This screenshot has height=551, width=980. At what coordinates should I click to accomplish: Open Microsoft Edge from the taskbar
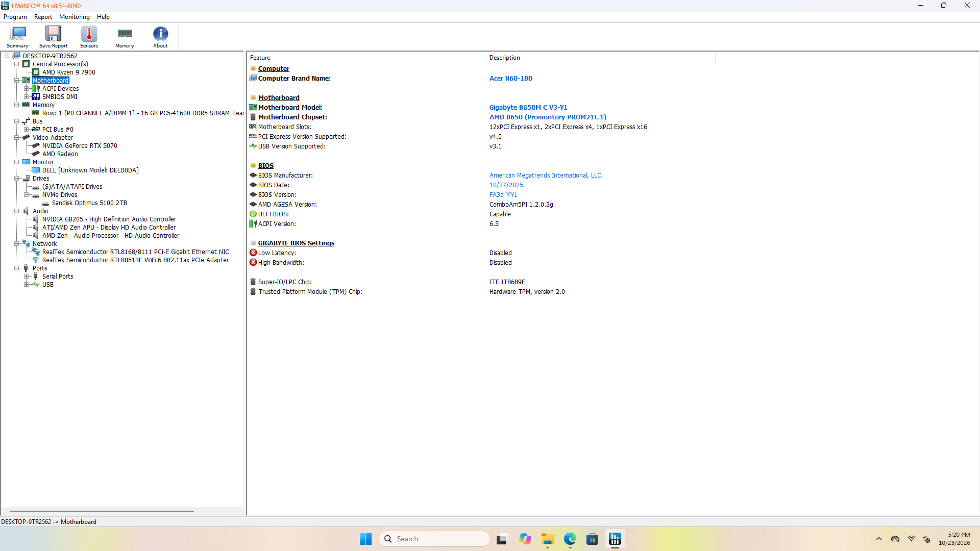pos(570,539)
